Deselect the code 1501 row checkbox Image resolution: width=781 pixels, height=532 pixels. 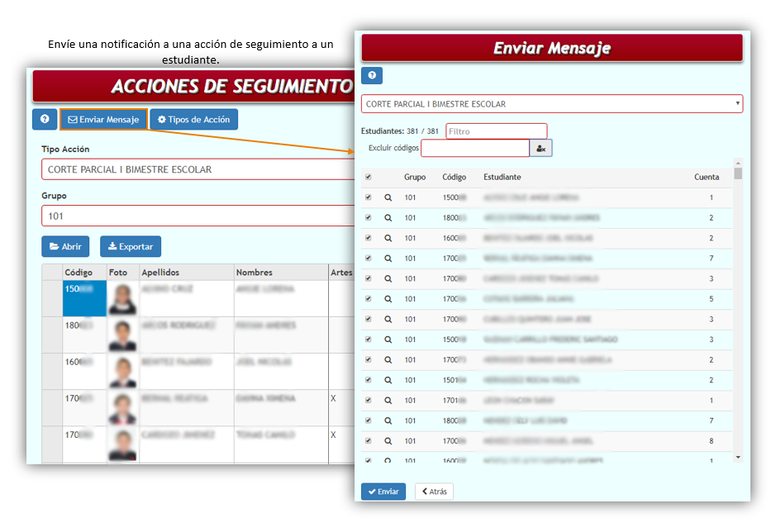368,380
